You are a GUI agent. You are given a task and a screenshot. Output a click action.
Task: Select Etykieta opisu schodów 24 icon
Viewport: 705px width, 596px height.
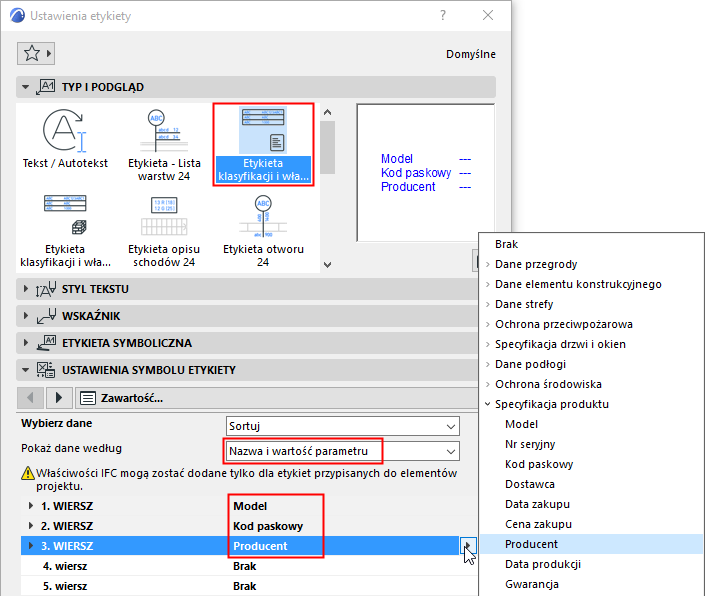(x=164, y=231)
